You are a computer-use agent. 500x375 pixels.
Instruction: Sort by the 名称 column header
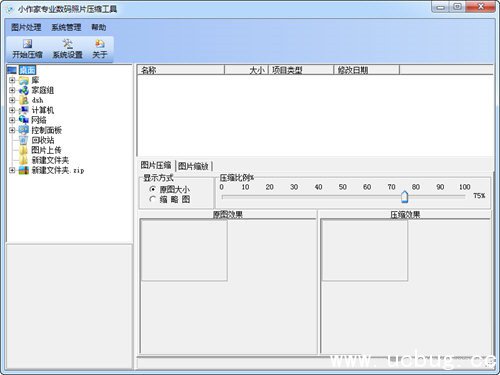click(x=181, y=70)
